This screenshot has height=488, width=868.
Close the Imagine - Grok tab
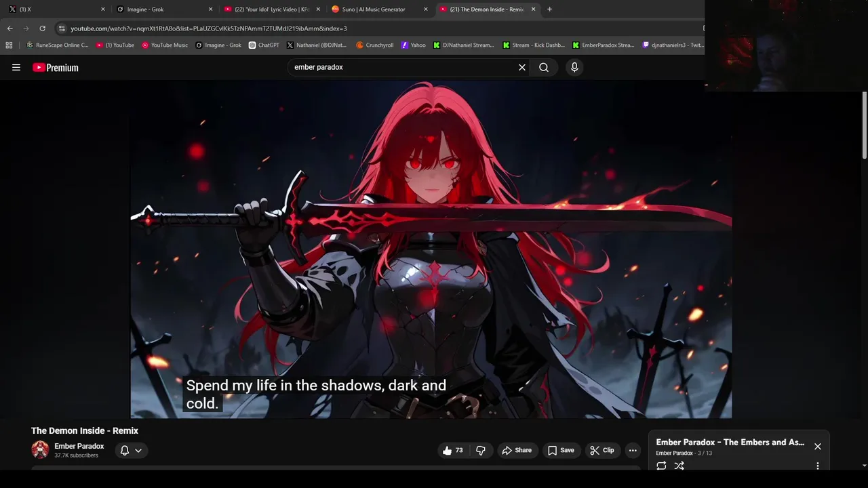coord(210,9)
